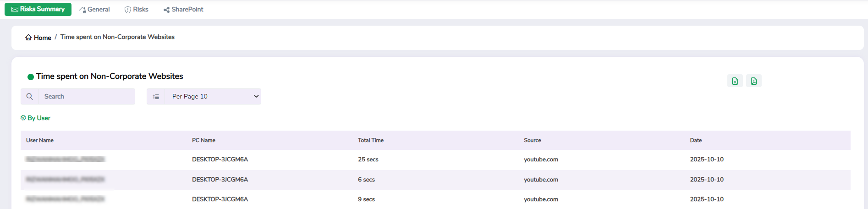
Task: Click the User Name column header
Action: (x=40, y=140)
